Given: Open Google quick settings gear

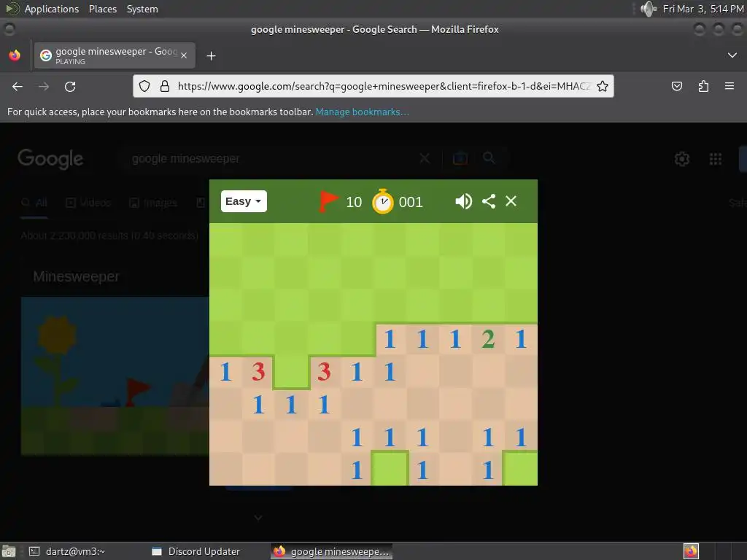Looking at the screenshot, I should click(682, 158).
